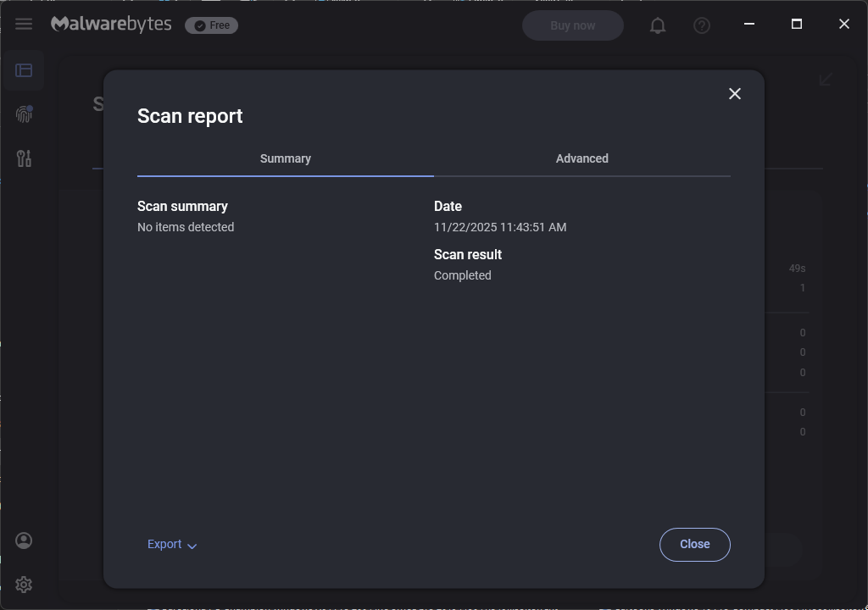Close the Malwarebytes application window

pos(844,24)
